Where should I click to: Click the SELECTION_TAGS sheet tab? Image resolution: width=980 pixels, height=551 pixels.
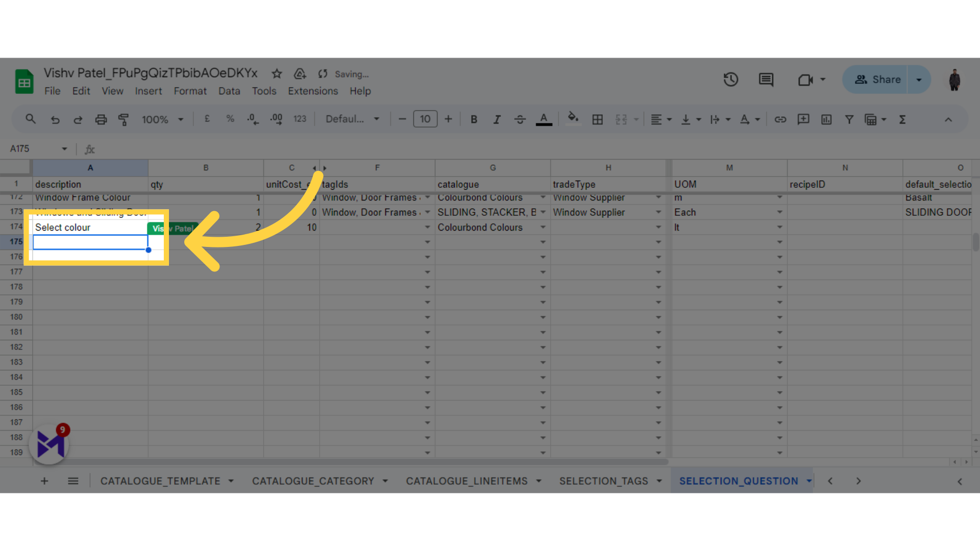point(604,481)
